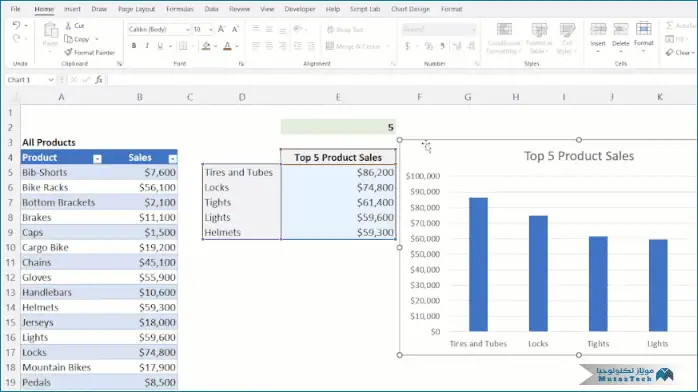Open the underline style dropdown arrow

[x=170, y=46]
